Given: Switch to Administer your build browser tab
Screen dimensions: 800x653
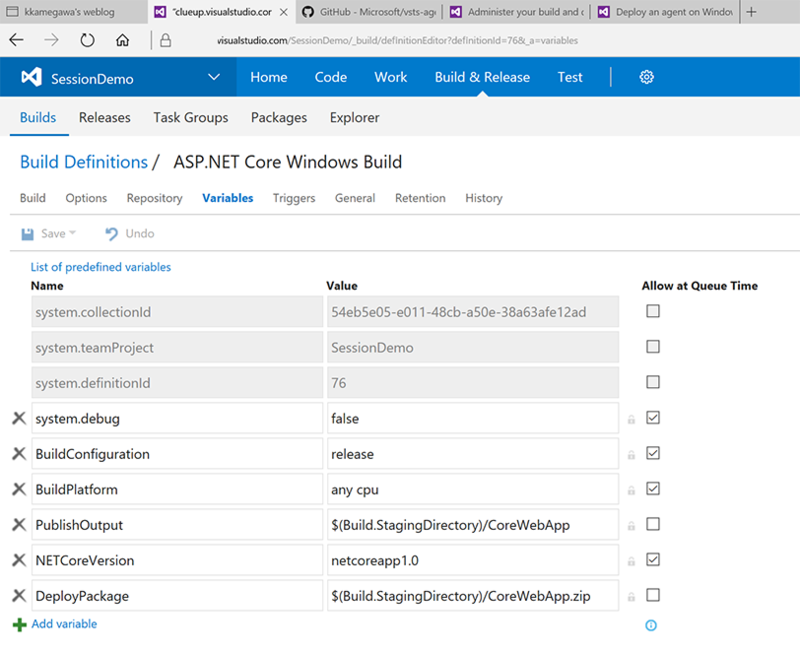Looking at the screenshot, I should [517, 12].
